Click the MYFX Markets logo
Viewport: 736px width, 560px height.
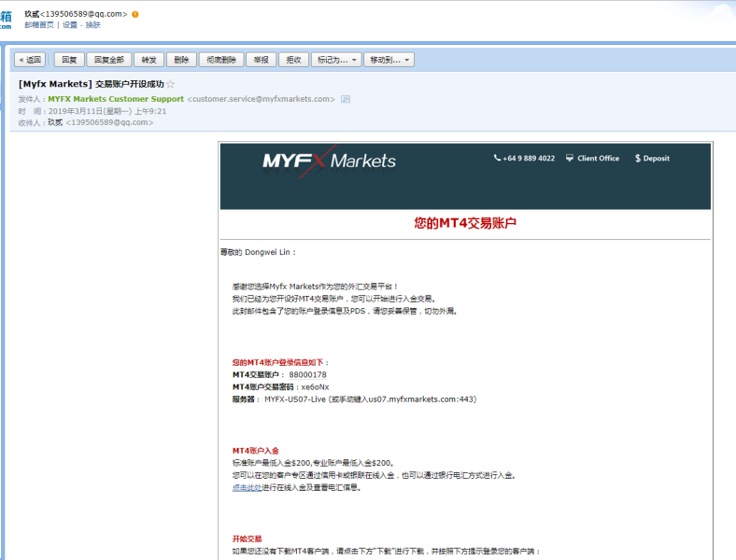coord(329,160)
